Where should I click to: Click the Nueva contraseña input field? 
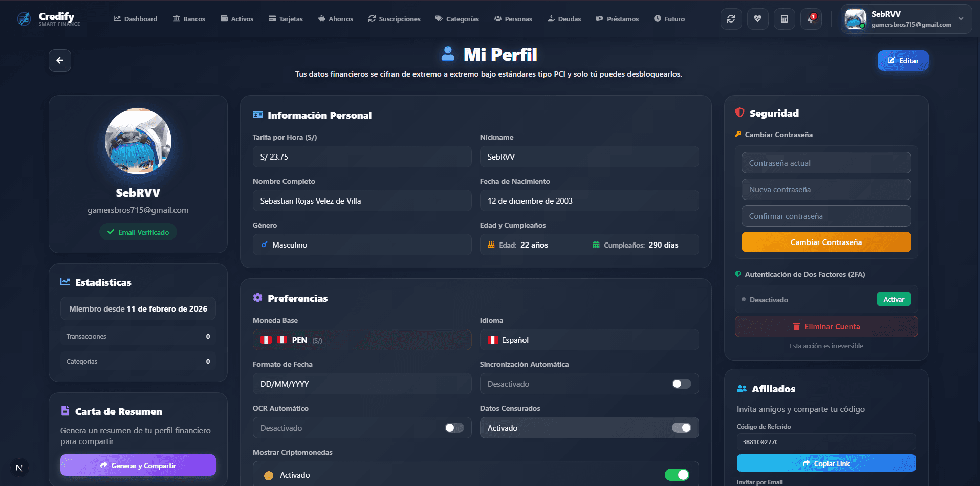click(825, 189)
